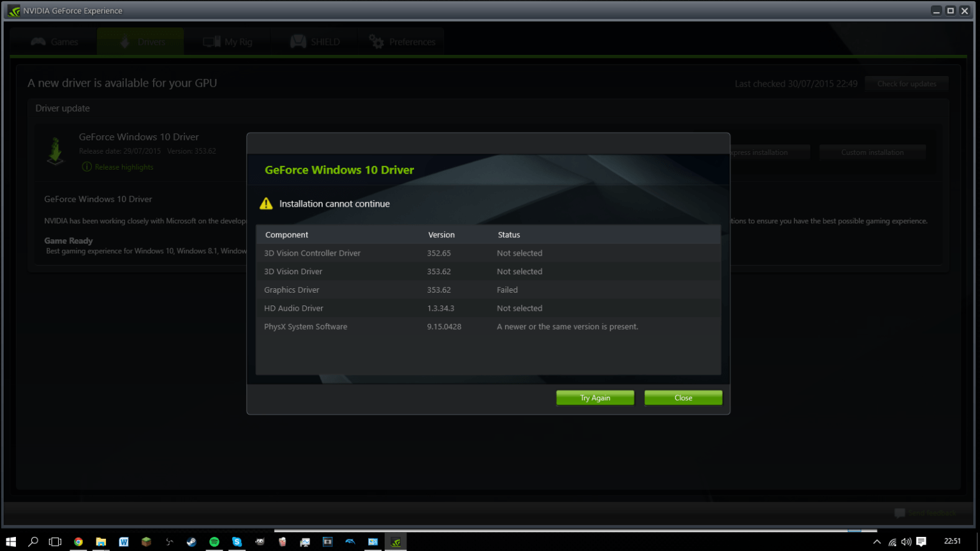The height and width of the screenshot is (551, 980).
Task: Click the NVIDIA logo in the title bar
Action: click(x=13, y=10)
